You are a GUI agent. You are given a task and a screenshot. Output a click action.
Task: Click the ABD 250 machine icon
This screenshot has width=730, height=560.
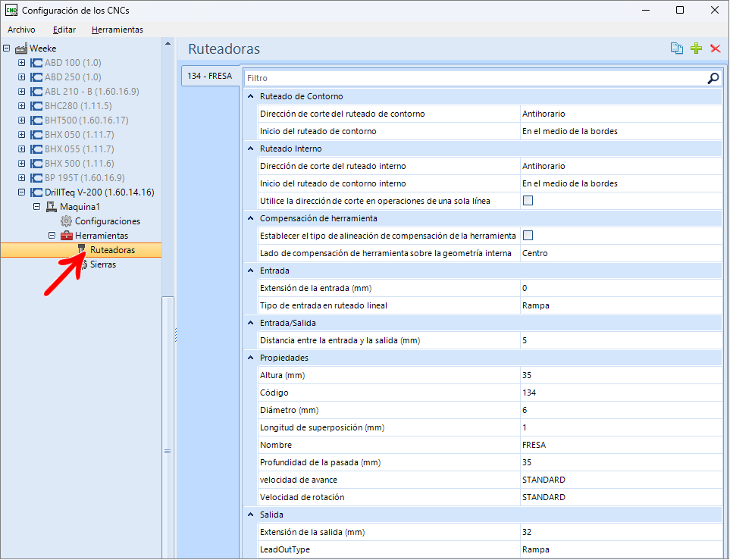[x=36, y=77]
